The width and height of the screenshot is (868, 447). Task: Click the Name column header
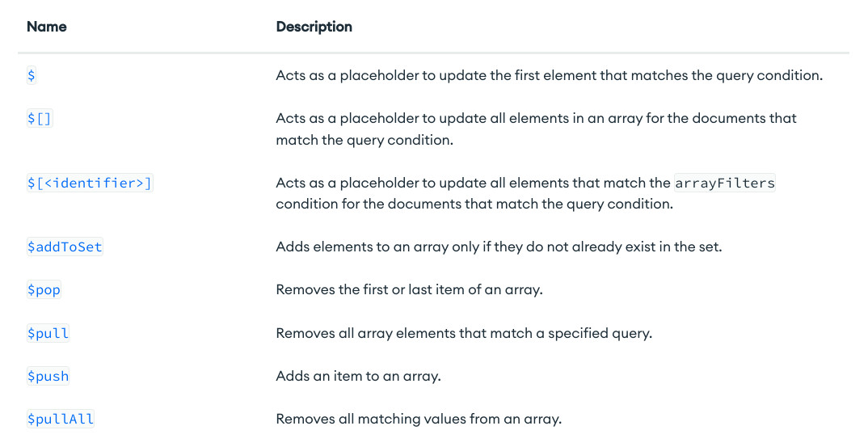coord(47,27)
